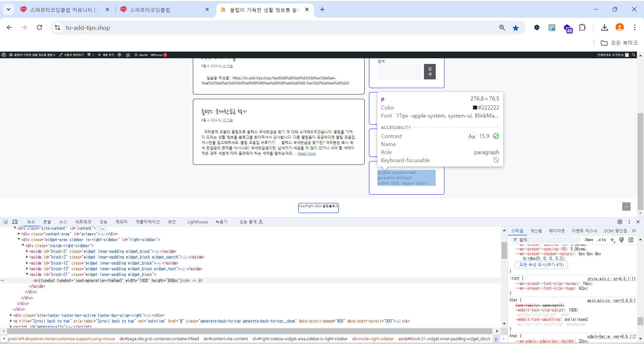The height and width of the screenshot is (344, 644).
Task: Bookmark star icon in address bar
Action: [516, 28]
